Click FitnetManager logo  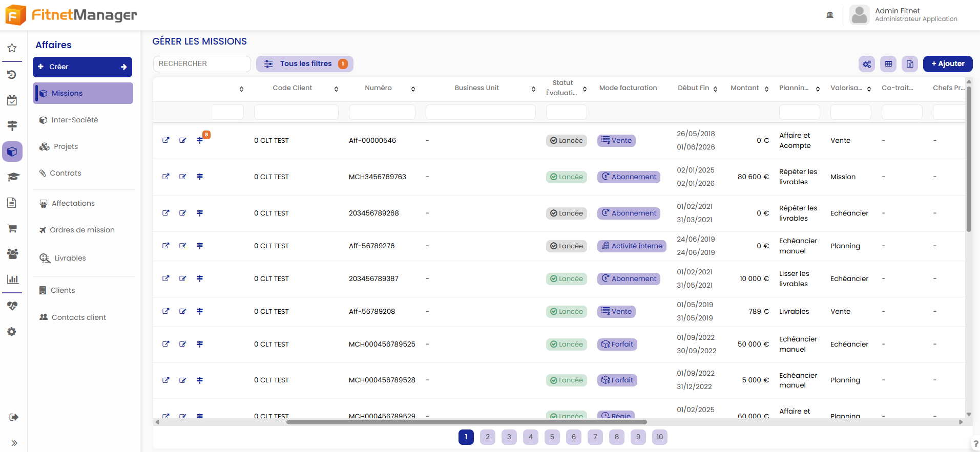(x=71, y=15)
